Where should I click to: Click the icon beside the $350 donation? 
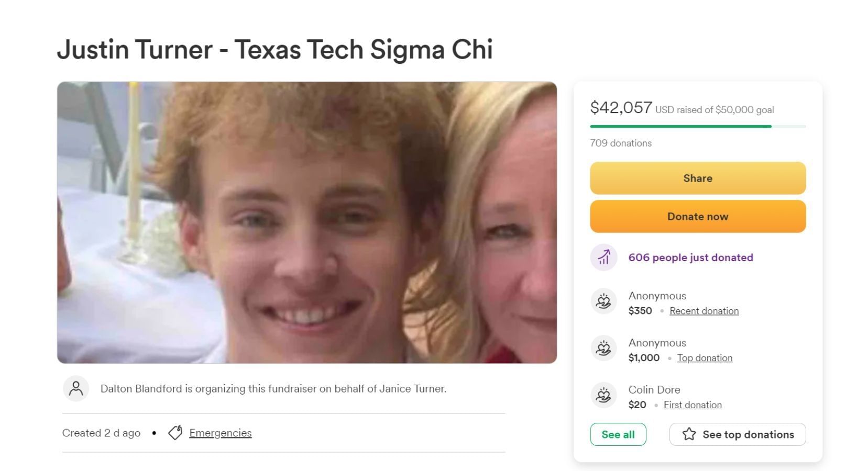pos(603,301)
